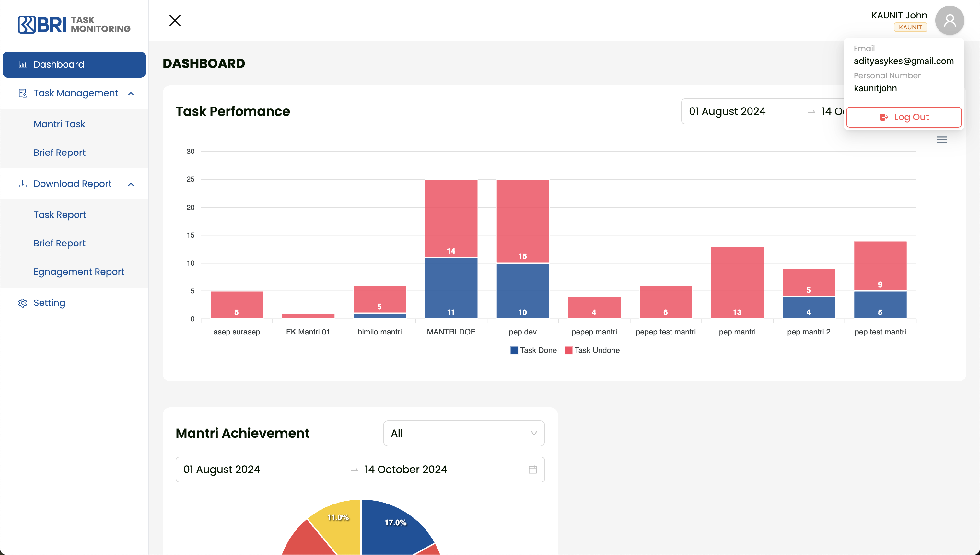Collapse the Download Report submenu chevron
Viewport: 980px width, 555px height.
[131, 184]
